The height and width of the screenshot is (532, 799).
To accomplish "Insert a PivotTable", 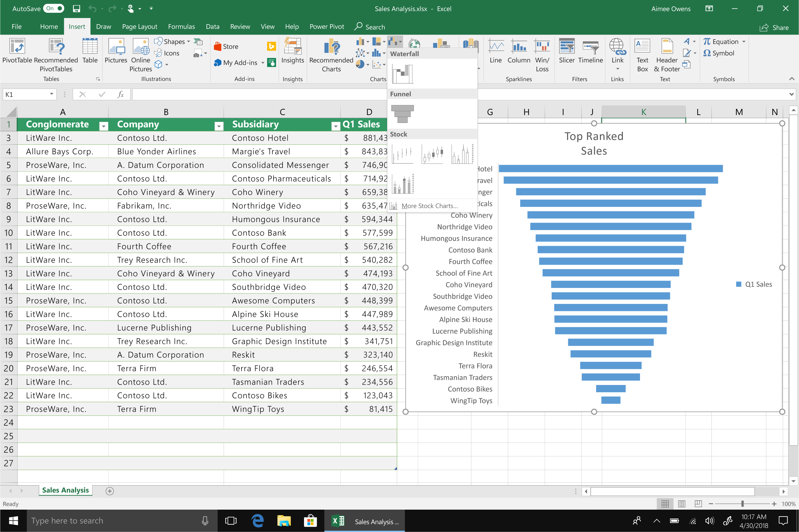I will (x=17, y=51).
